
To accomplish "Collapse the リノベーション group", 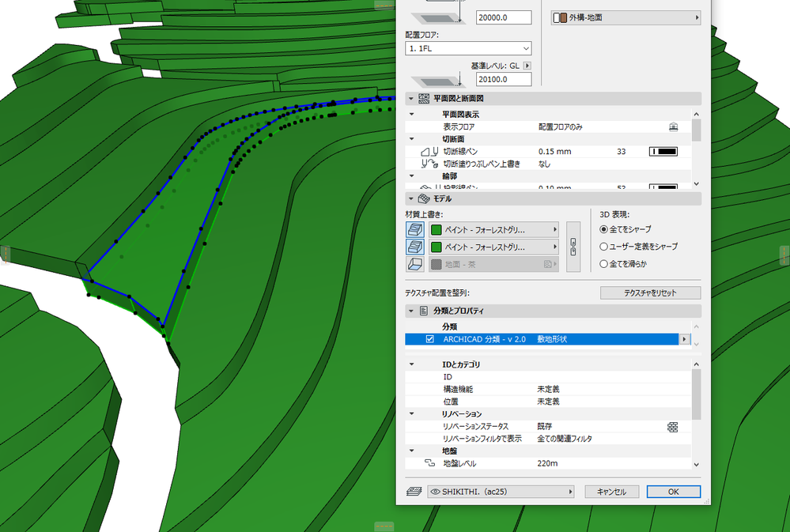I will [412, 413].
